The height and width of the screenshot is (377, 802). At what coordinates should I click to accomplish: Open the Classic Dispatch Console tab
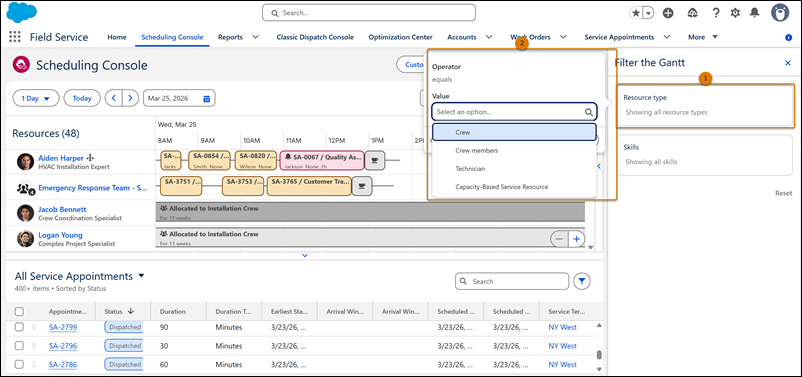pos(315,37)
